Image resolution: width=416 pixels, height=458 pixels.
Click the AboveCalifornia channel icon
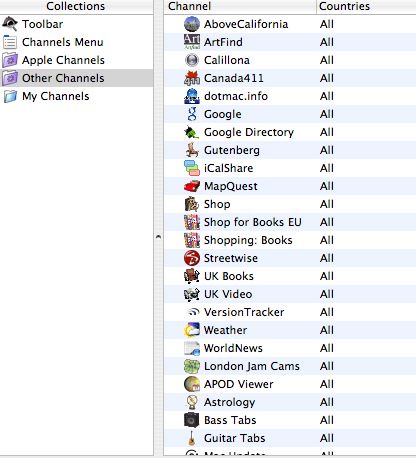pyautogui.click(x=192, y=24)
